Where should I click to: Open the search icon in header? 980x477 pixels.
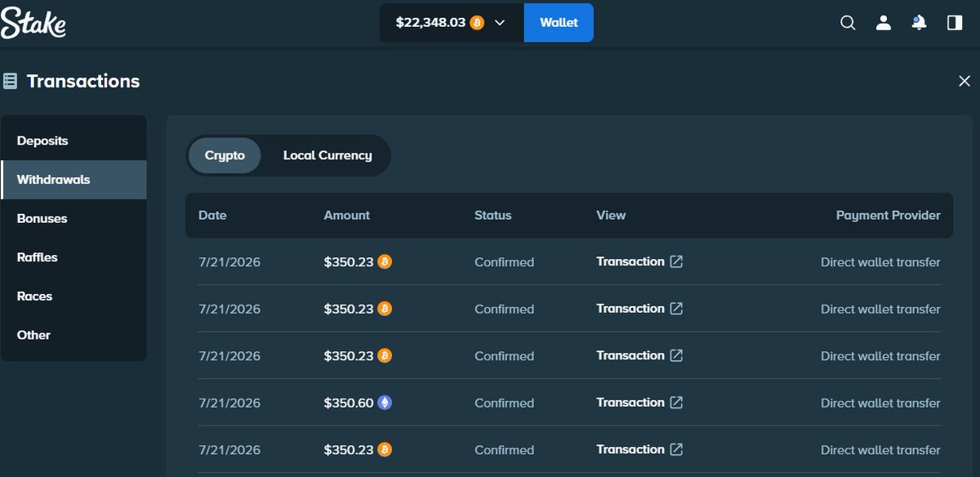click(848, 23)
